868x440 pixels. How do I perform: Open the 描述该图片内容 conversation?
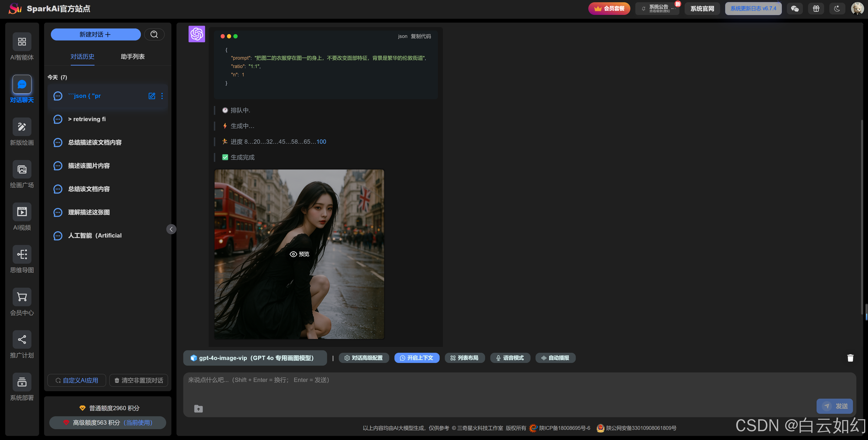pyautogui.click(x=108, y=166)
